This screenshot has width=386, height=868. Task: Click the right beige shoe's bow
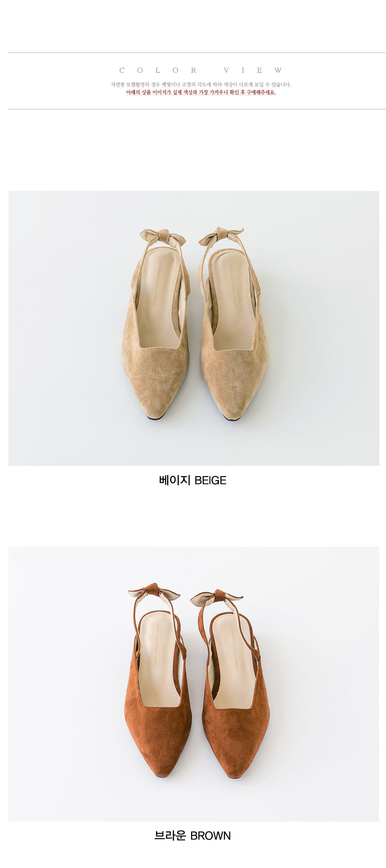pos(221,236)
